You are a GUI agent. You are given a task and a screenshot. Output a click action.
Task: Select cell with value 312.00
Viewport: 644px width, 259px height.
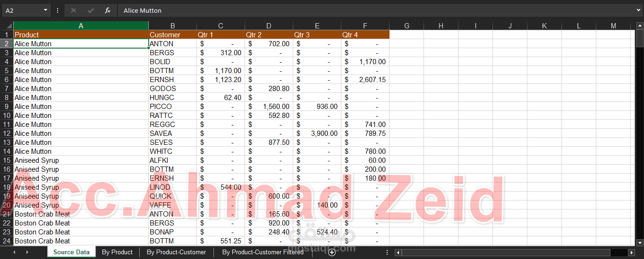coord(220,53)
